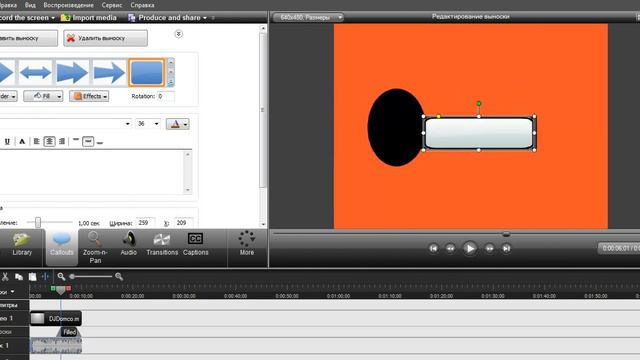
Task: Expand the callout shapes gallery
Action: click(x=171, y=82)
